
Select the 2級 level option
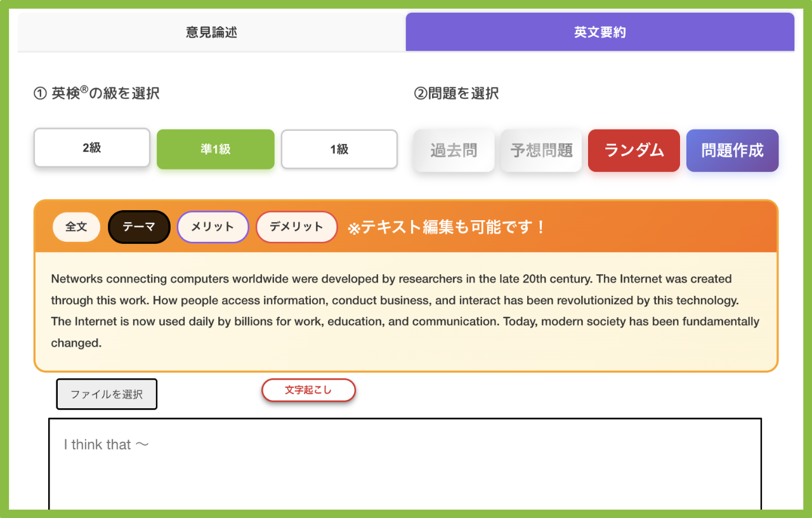tap(91, 147)
